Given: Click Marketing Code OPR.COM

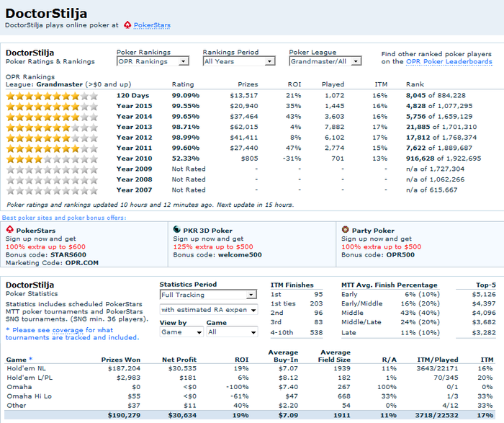Looking at the screenshot, I should [x=52, y=263].
